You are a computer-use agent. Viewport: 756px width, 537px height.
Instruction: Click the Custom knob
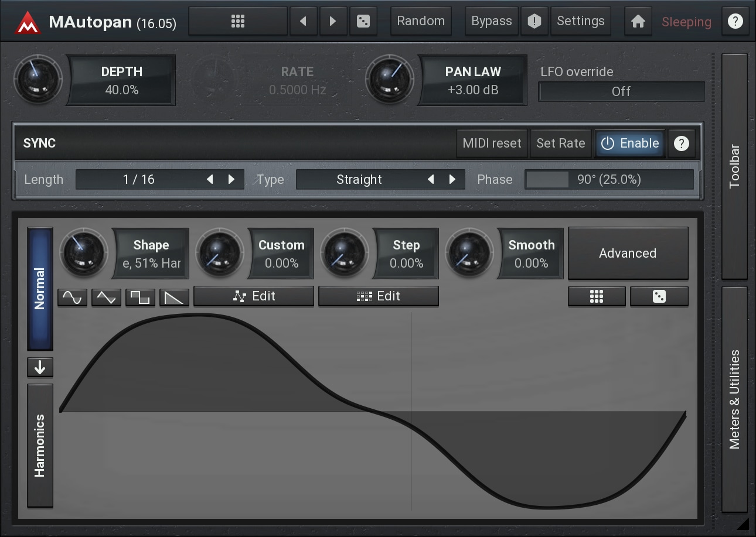click(x=220, y=254)
